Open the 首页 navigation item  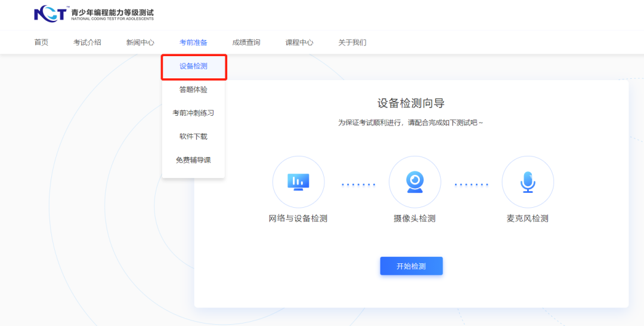coord(41,42)
